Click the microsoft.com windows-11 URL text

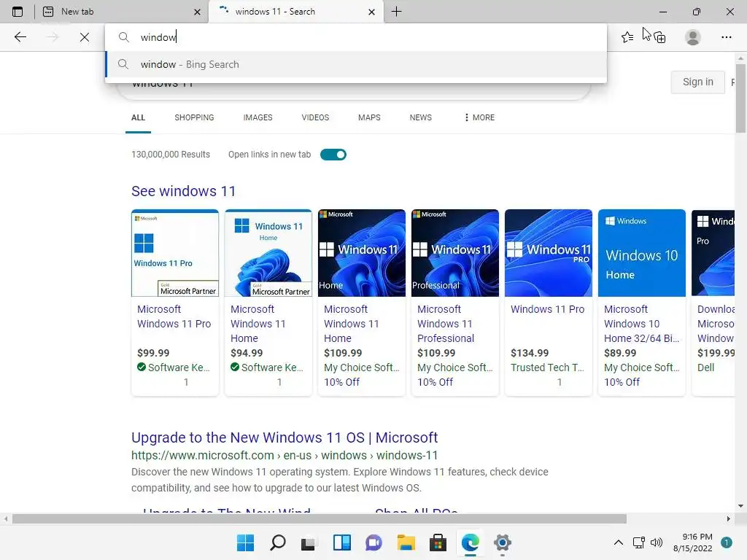(285, 455)
